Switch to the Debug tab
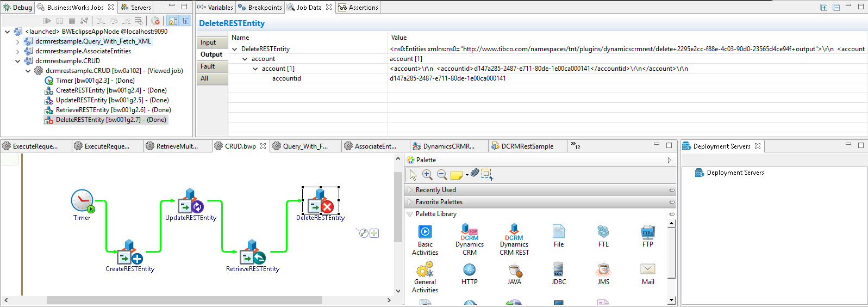 click(x=17, y=7)
